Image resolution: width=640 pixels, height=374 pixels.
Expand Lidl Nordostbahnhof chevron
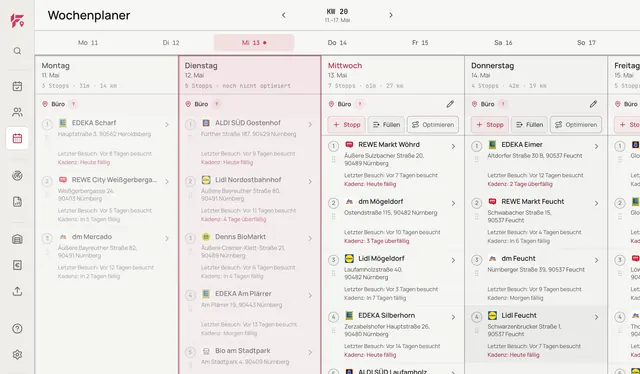pyautogui.click(x=310, y=181)
